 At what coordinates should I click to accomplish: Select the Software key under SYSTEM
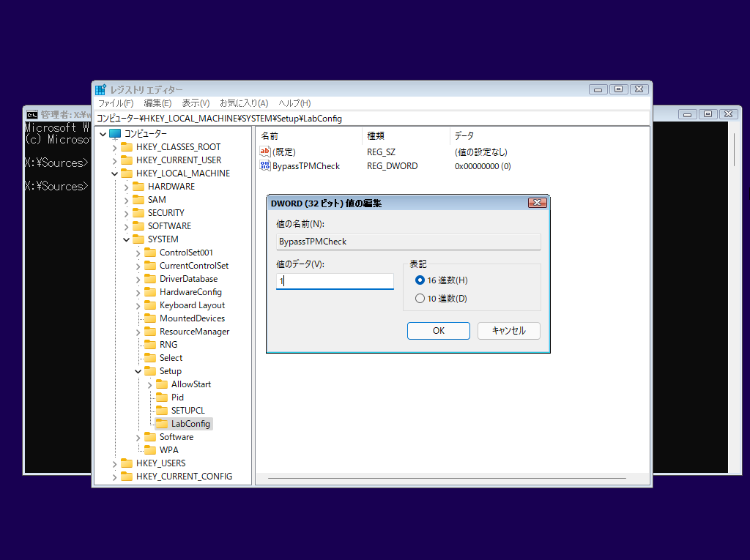177,437
